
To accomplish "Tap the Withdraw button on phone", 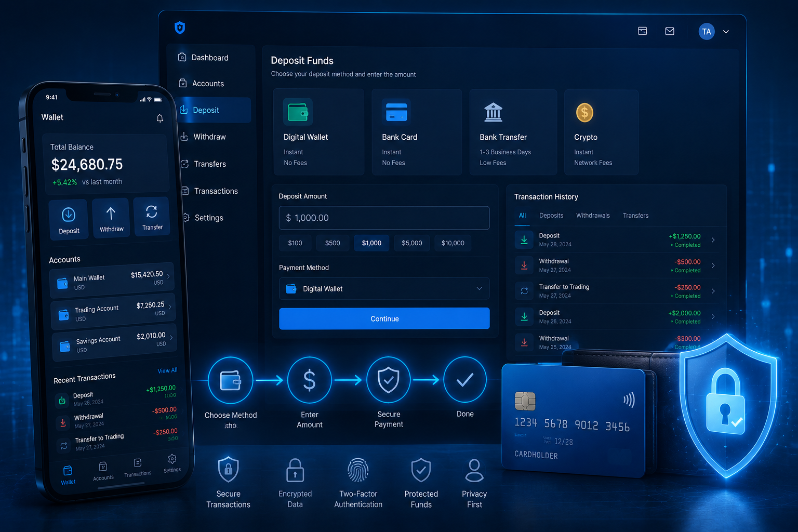I will (111, 218).
